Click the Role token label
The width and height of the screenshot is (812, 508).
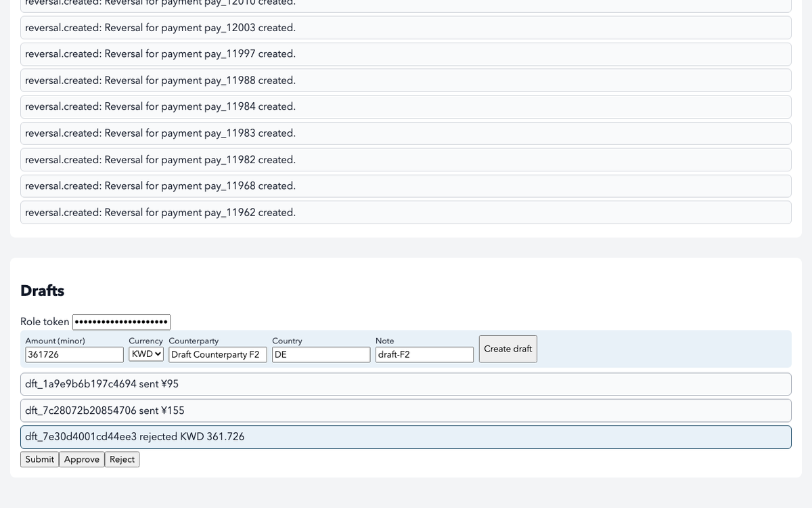point(45,322)
